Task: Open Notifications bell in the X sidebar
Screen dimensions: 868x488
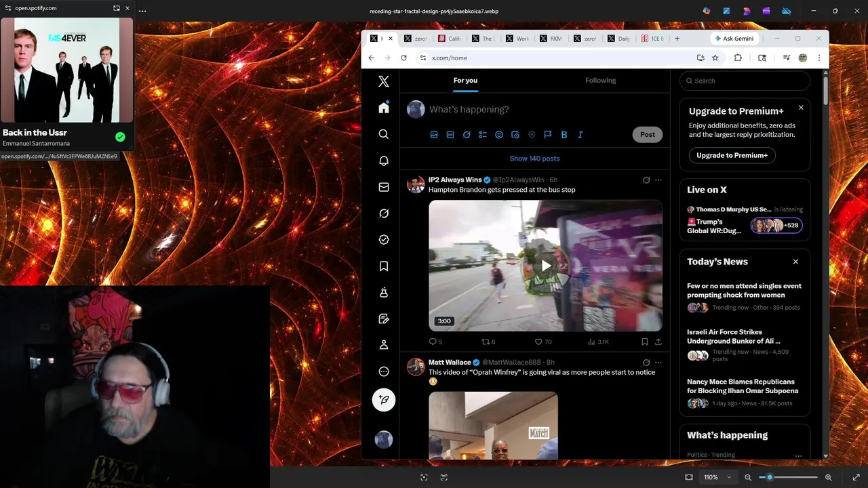Action: pos(384,161)
